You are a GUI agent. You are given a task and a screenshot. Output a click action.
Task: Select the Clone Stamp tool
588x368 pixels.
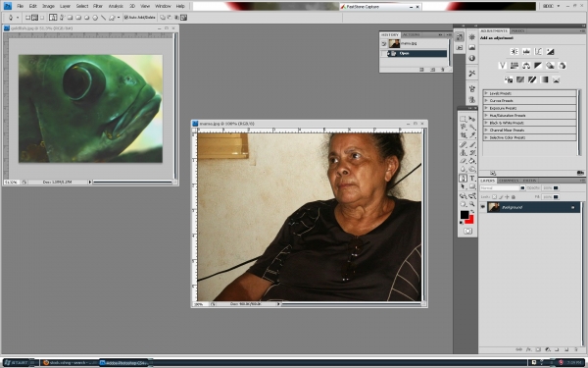coord(463,152)
